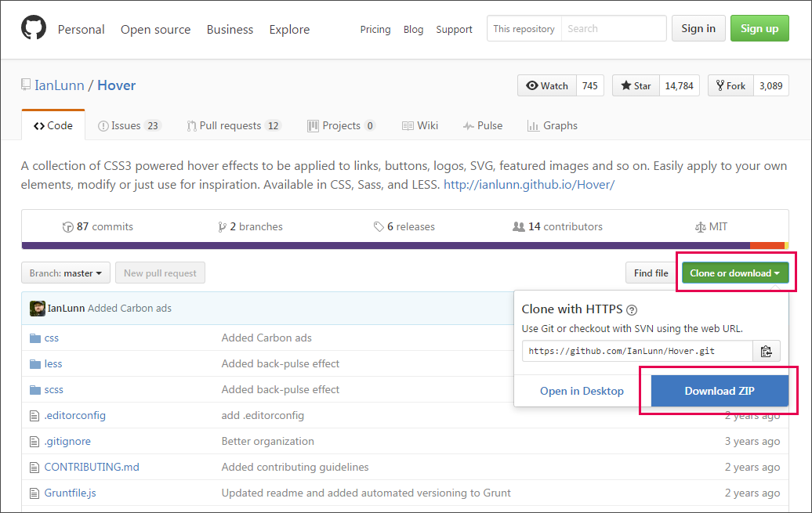Open the Pulse tab
Screen dimensions: 812x513
(483, 126)
